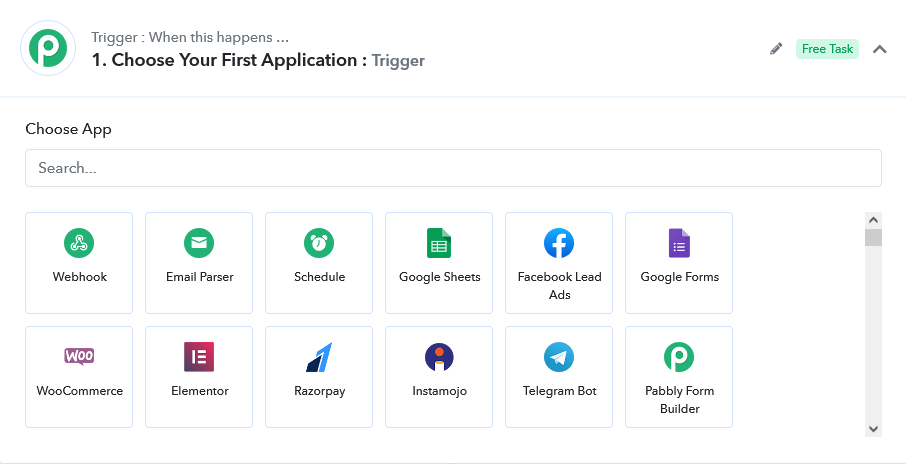
Task: Pick the Telegram Bot icon
Action: pyautogui.click(x=559, y=357)
